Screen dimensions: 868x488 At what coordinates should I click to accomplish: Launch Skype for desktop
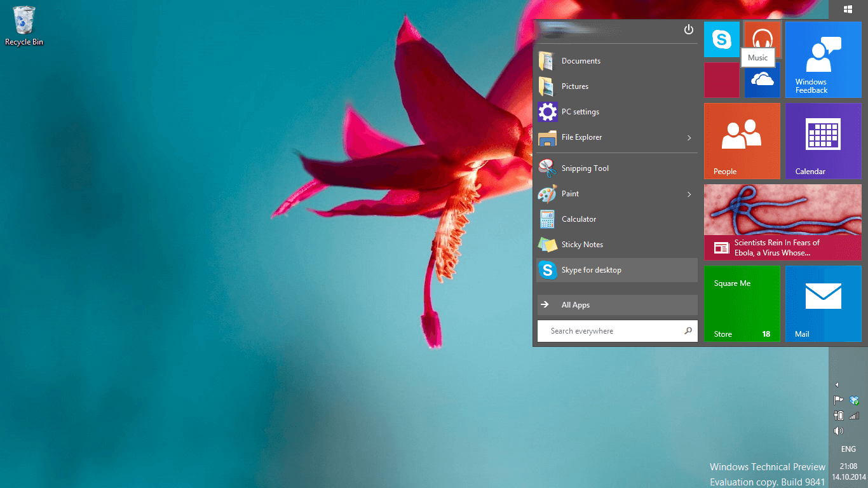pyautogui.click(x=593, y=269)
